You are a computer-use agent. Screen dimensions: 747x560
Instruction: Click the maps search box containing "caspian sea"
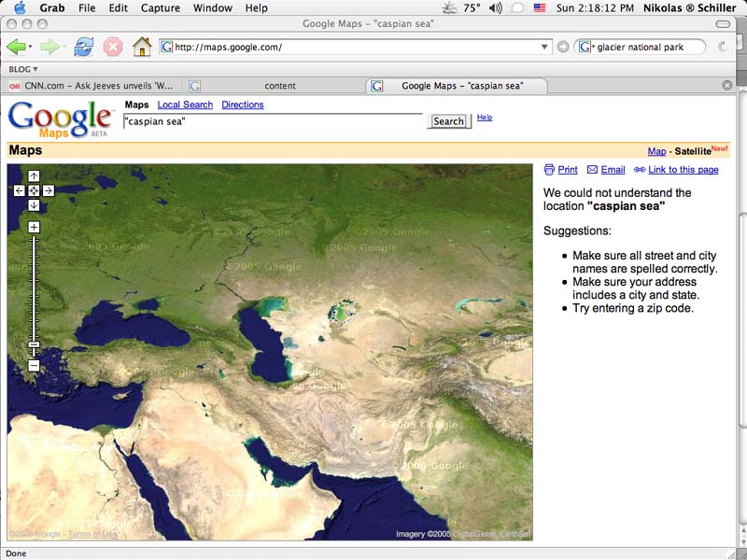[x=273, y=121]
